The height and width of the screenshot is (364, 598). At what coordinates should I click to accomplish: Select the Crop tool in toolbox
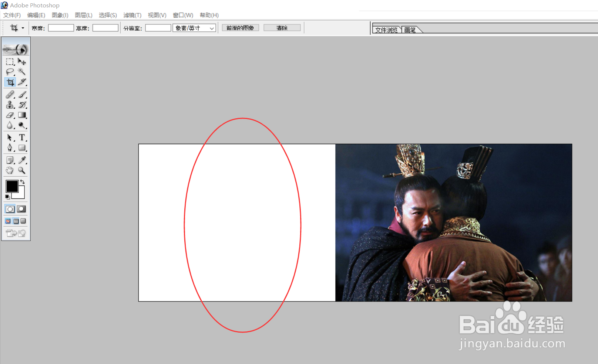pyautogui.click(x=10, y=82)
